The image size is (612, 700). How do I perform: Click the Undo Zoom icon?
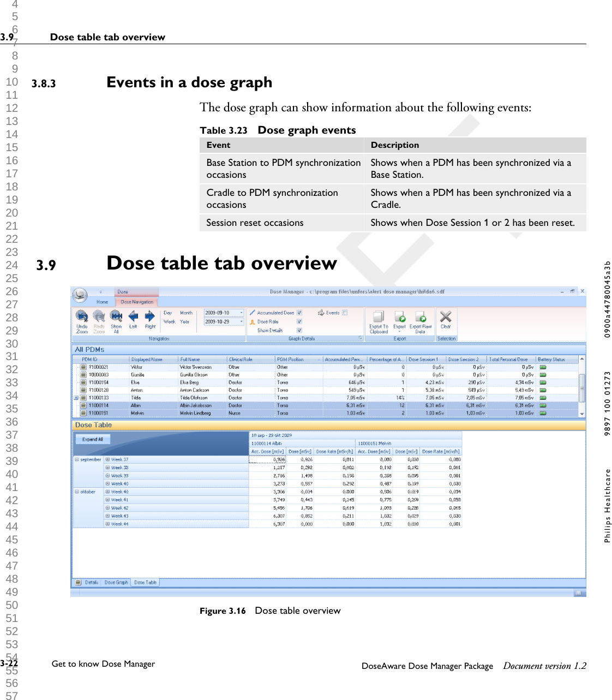click(81, 316)
